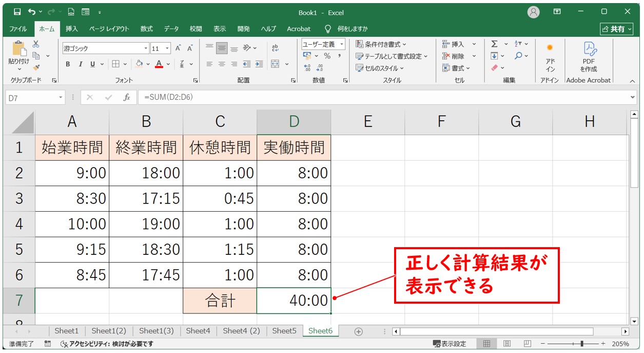This screenshot has width=644, height=353.
Task: Adjust the zoom slider handle
Action: [x=581, y=344]
